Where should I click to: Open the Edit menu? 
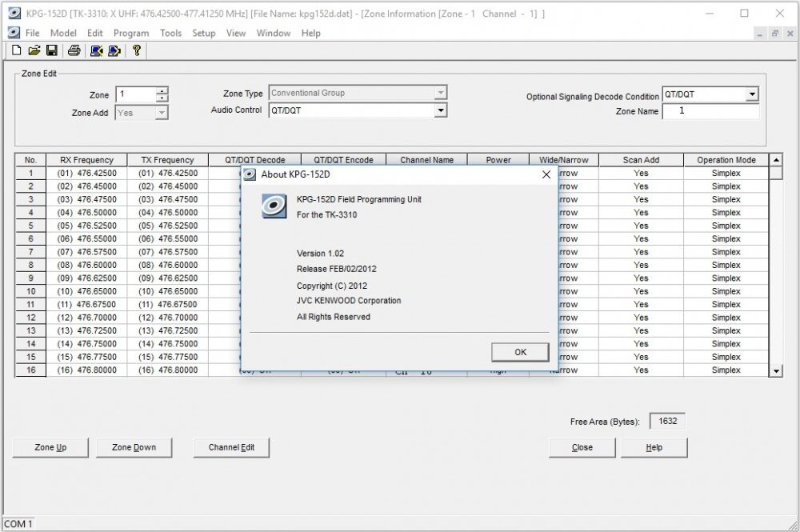(x=95, y=33)
